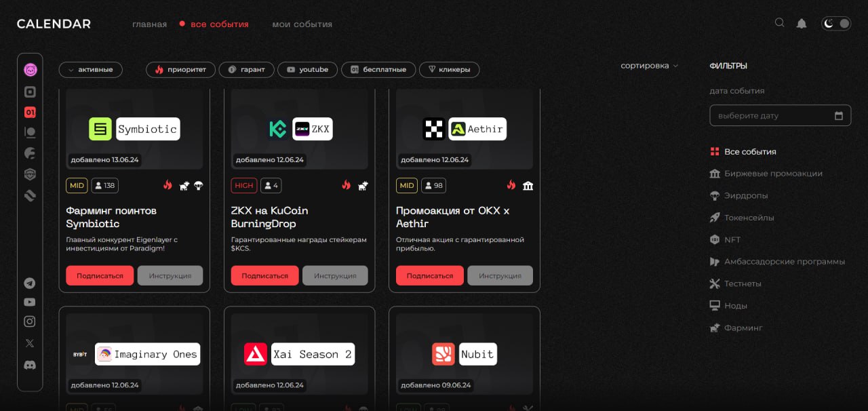Go to все события tab
This screenshot has height=411, width=868.
click(220, 24)
